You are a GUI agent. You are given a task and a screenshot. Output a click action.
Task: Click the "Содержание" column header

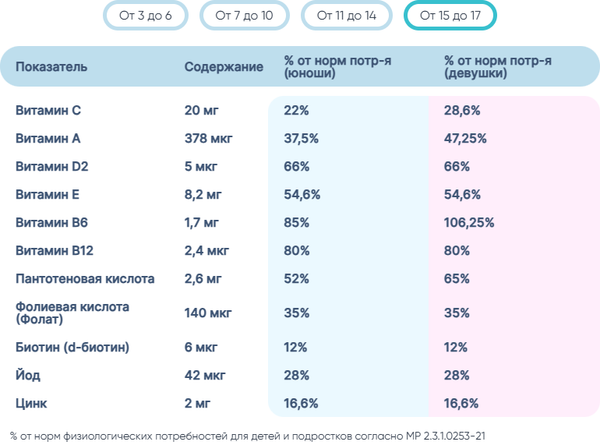[224, 67]
